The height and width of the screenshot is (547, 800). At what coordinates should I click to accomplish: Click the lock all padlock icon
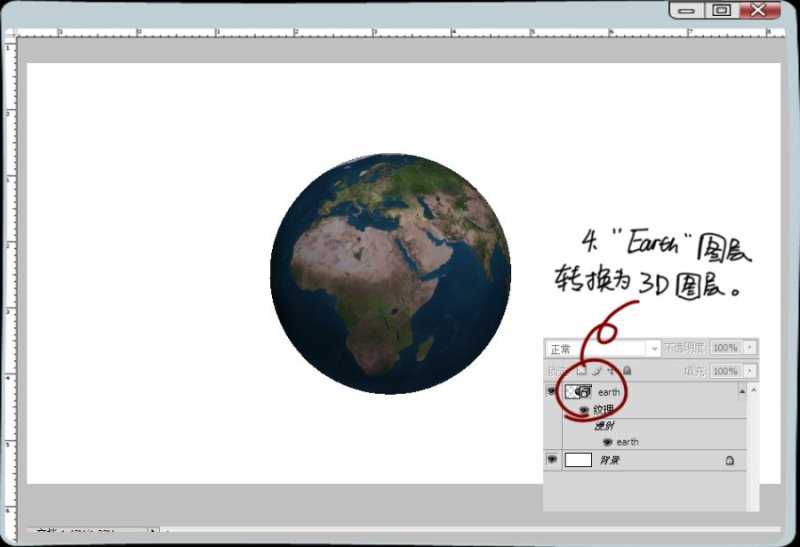tap(627, 371)
